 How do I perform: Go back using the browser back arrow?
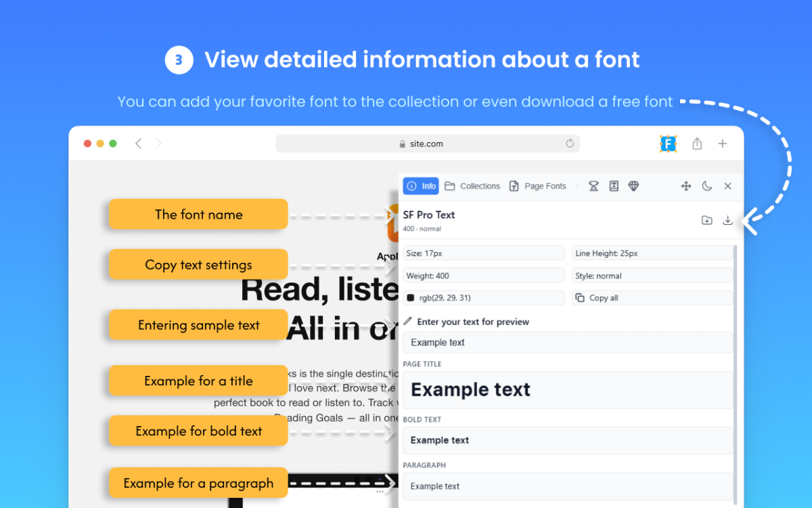[x=139, y=144]
